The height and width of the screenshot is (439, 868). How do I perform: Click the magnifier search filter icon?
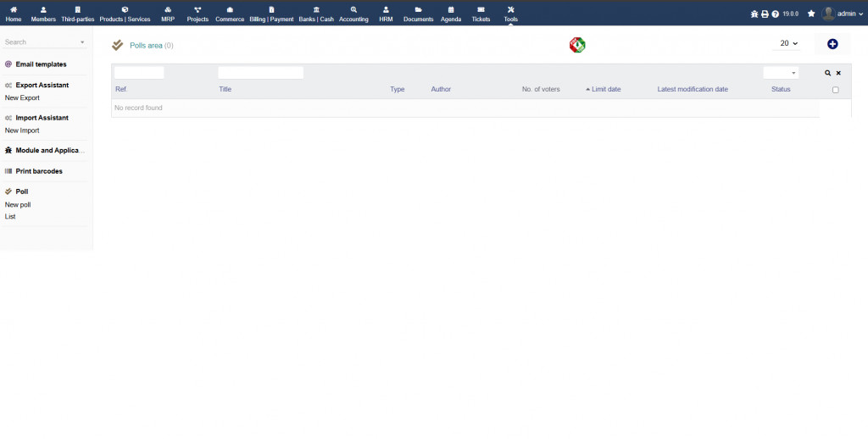coord(827,73)
